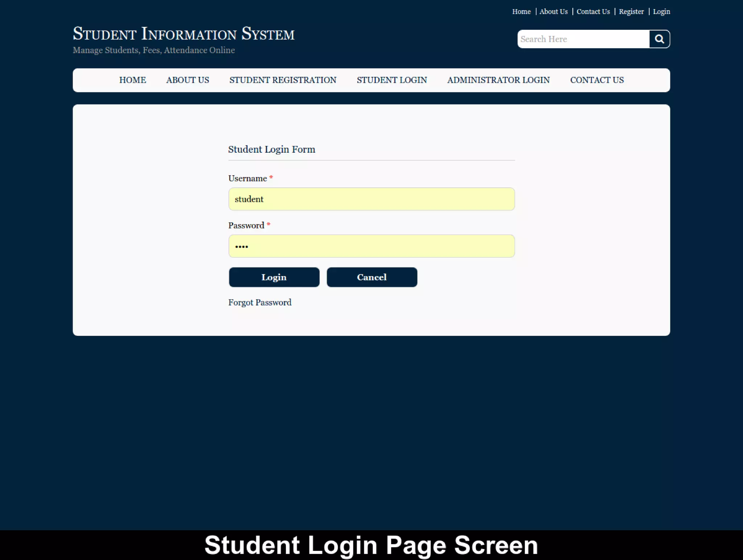Click the Student Login Form heading

click(x=272, y=149)
